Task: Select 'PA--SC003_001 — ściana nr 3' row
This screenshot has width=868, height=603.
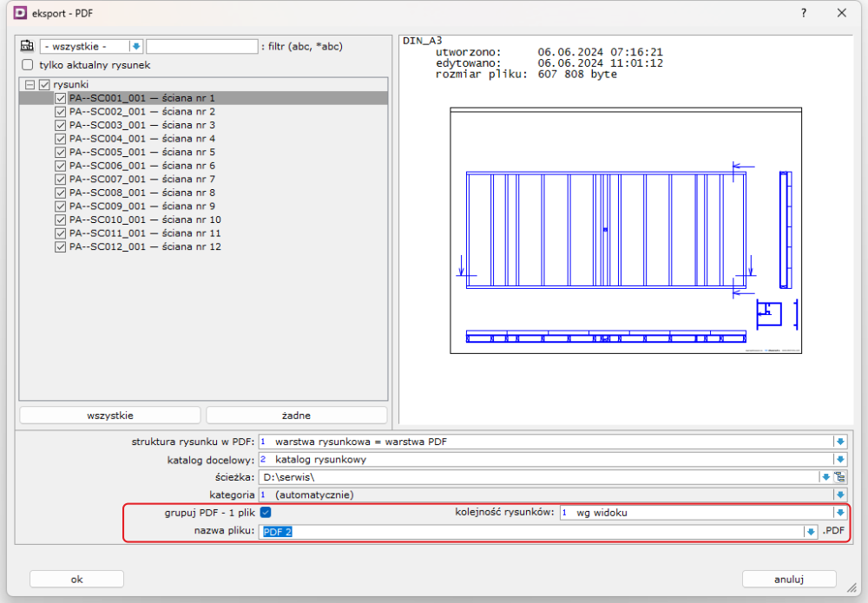Action: coord(204,125)
